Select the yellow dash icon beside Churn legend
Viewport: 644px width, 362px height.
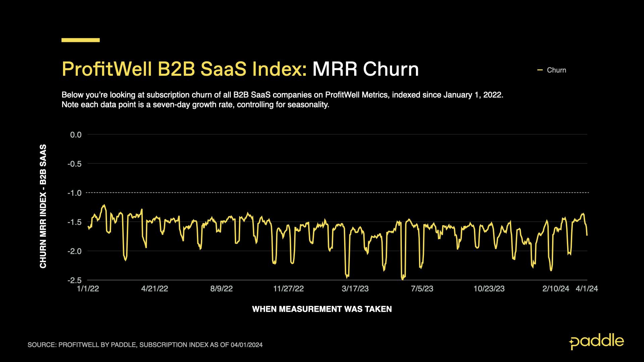pyautogui.click(x=541, y=70)
